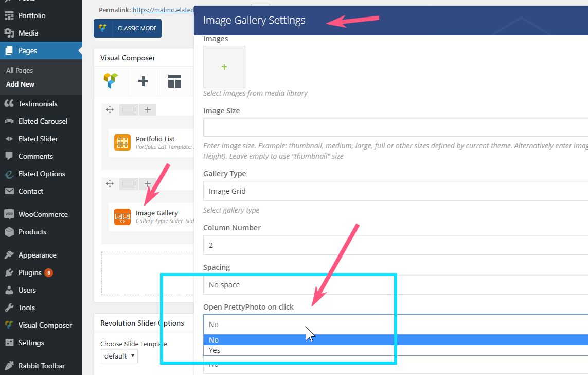The image size is (588, 375).
Task: Click the Add Element plus icon
Action: click(x=143, y=81)
